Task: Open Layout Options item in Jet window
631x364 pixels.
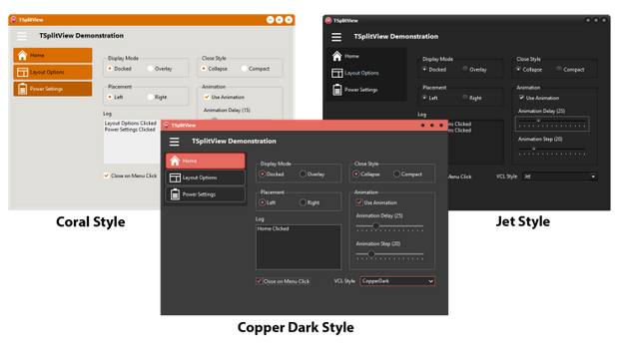Action: [367, 73]
